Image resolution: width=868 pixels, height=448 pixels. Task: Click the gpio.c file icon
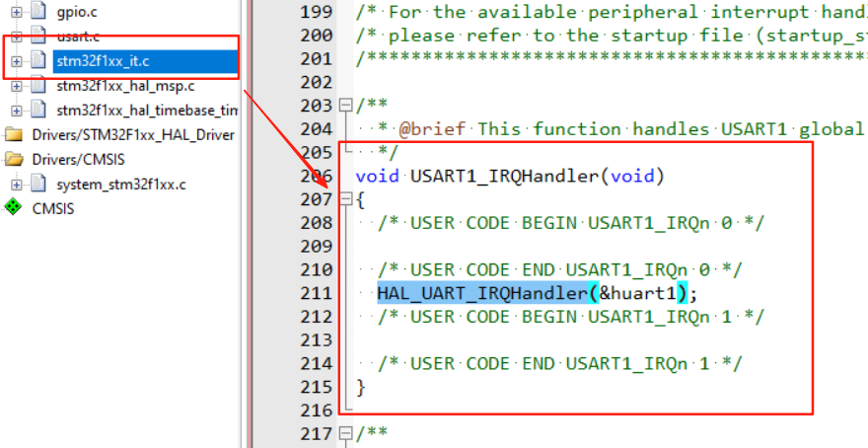38,11
